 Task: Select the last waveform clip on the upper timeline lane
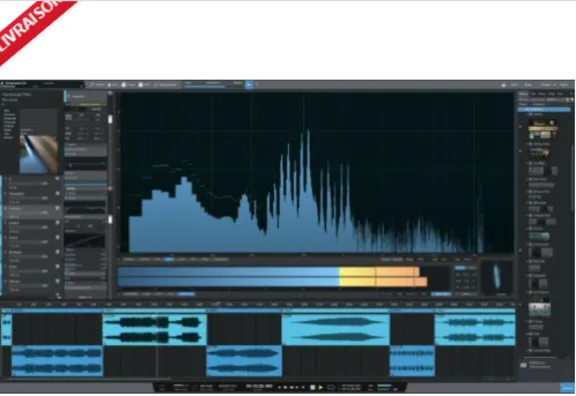[475, 330]
